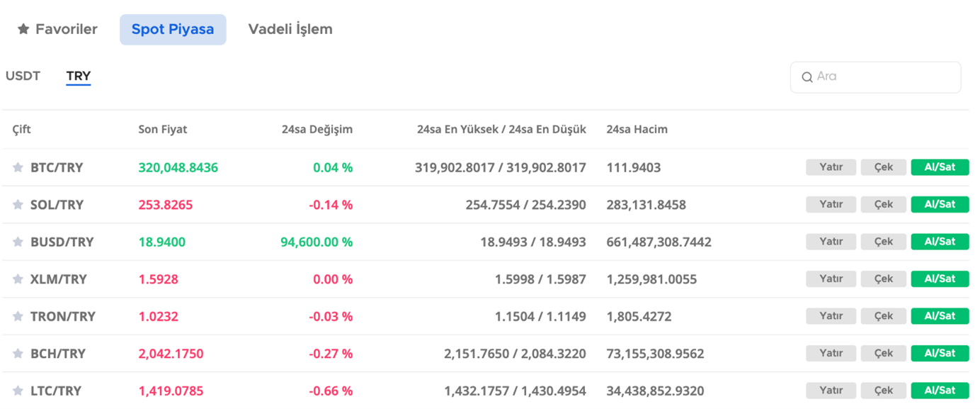Toggle BUSD/TRY as a favorite pair
Screen dimensions: 980x409
click(18, 242)
